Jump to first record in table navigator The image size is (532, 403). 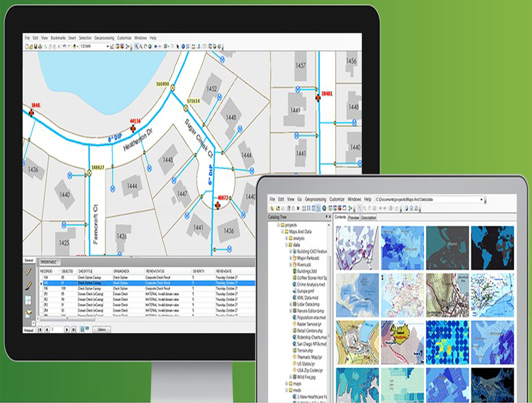pos(39,330)
